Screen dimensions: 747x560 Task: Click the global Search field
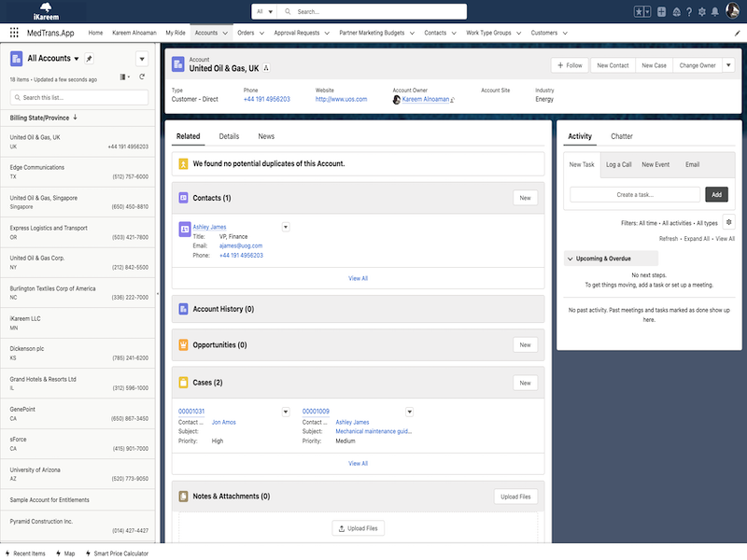[x=372, y=11]
